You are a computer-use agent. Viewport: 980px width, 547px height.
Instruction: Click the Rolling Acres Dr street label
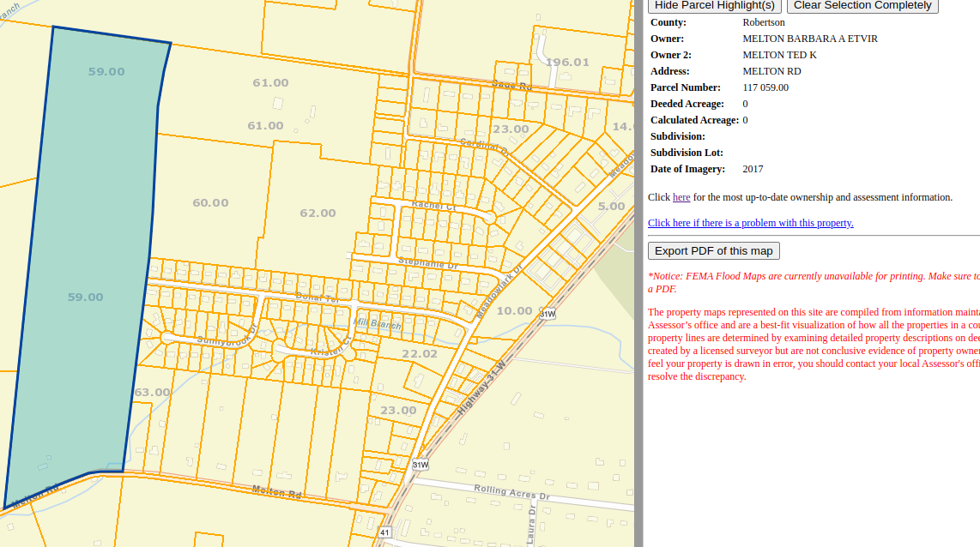[511, 492]
